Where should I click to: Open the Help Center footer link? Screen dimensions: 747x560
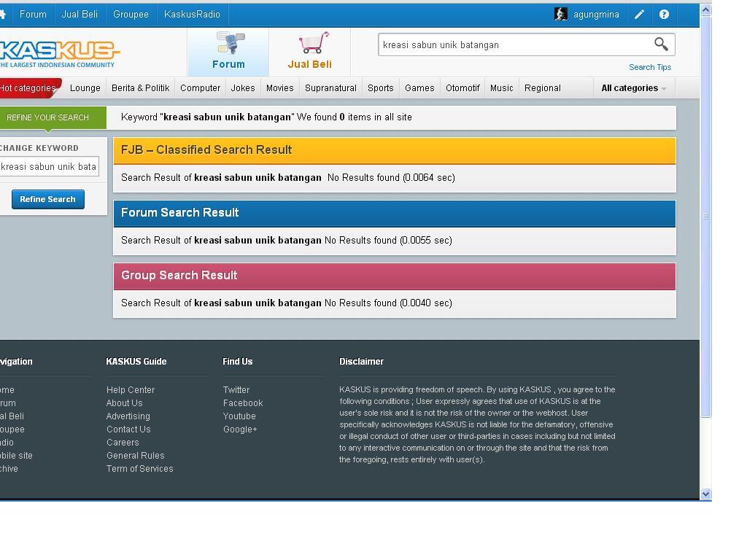tap(131, 389)
